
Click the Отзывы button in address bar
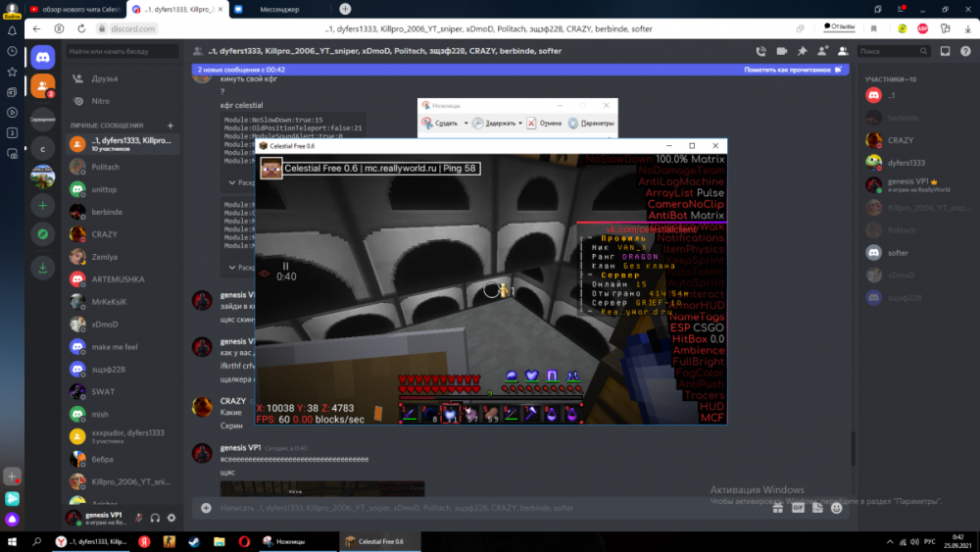tap(839, 26)
